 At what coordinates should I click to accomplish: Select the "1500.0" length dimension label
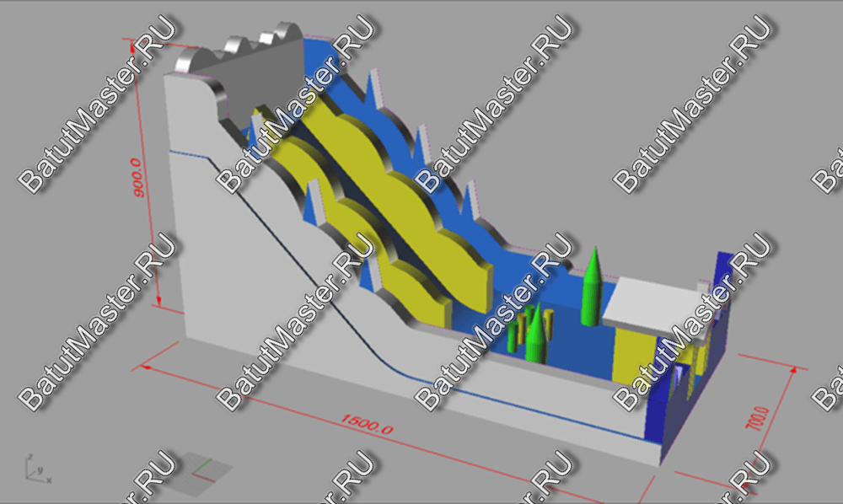[367, 424]
